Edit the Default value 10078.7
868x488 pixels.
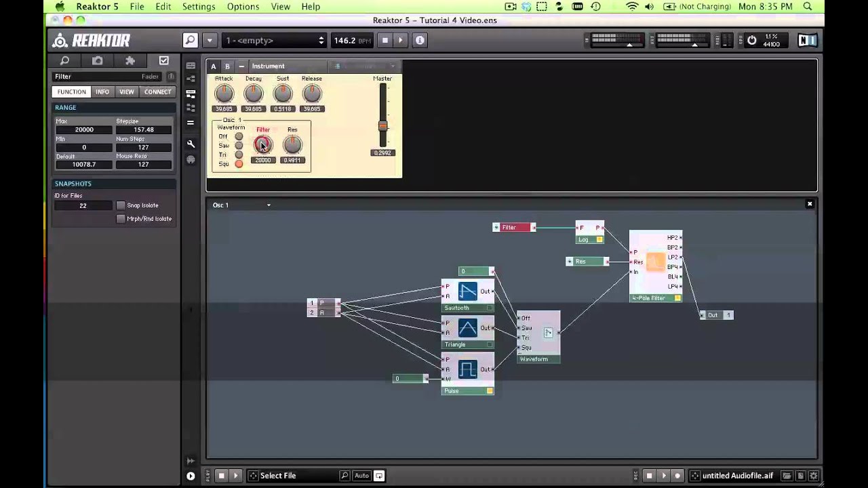(84, 164)
